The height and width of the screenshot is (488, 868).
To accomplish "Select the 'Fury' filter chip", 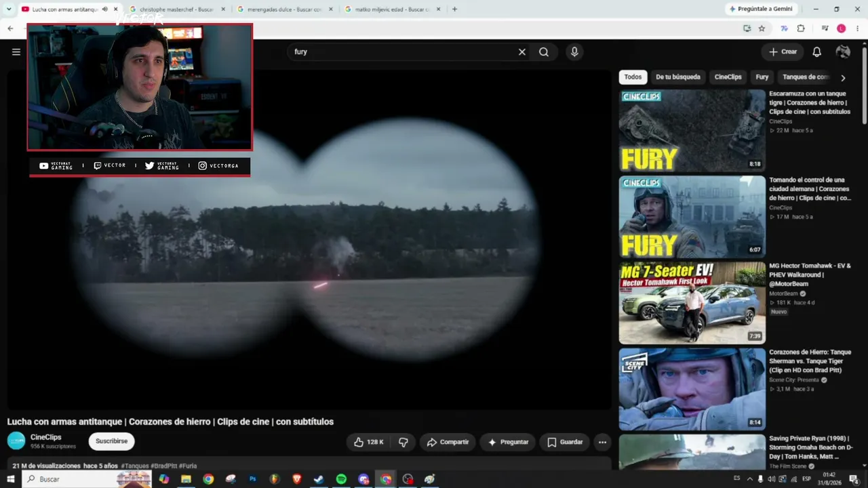I will [x=762, y=77].
